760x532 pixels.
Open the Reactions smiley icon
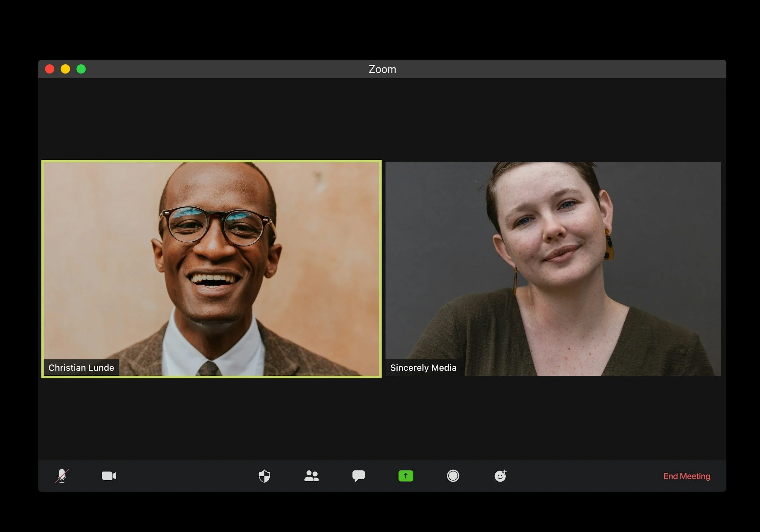500,476
